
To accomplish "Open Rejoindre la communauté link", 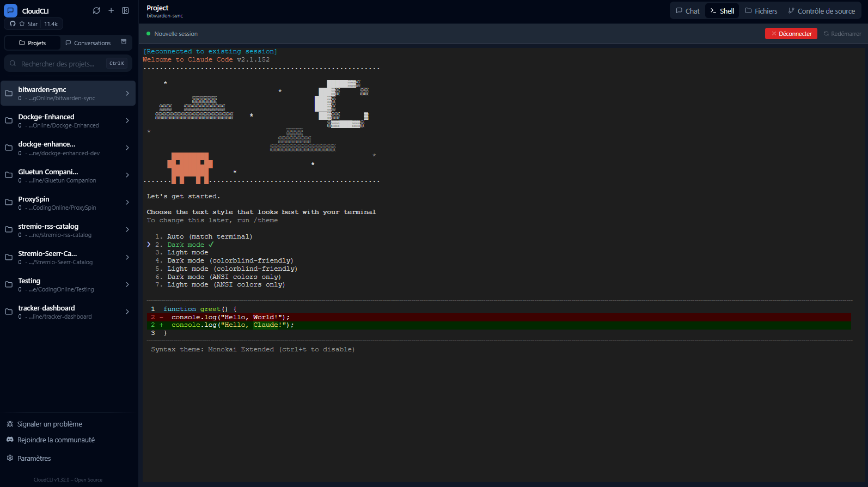I will point(51,440).
